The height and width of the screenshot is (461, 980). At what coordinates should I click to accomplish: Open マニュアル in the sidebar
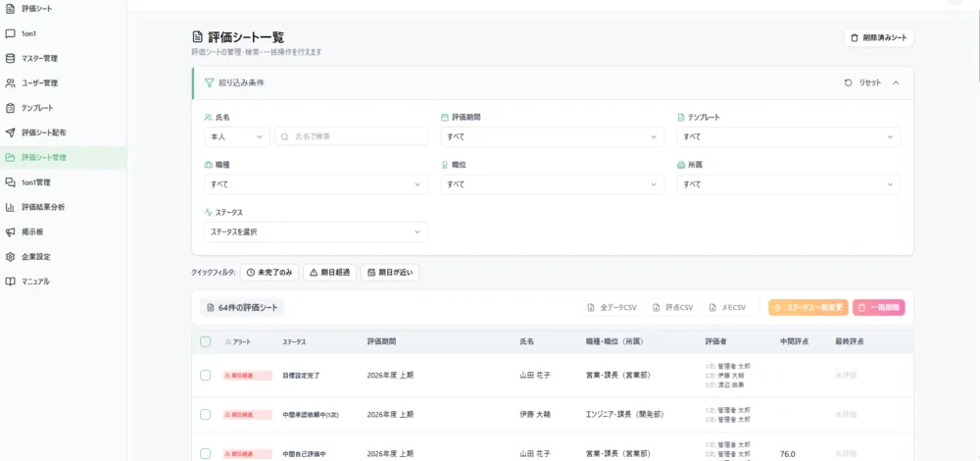point(63,282)
